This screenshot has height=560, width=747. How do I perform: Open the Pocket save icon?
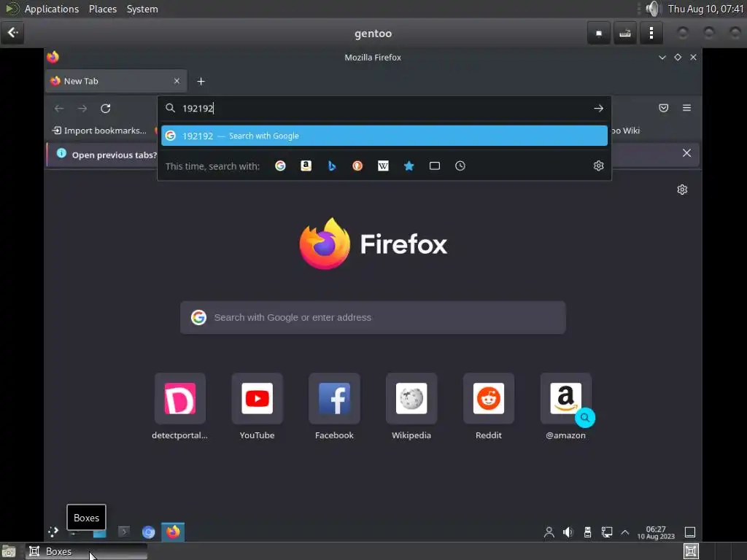tap(663, 108)
